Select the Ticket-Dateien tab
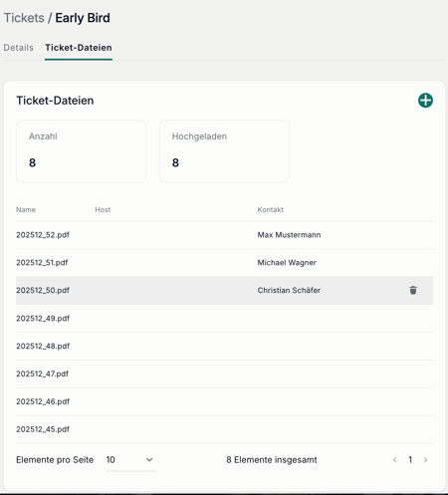The image size is (448, 495). pos(79,48)
